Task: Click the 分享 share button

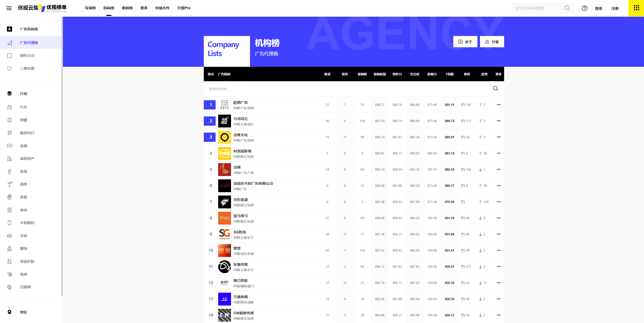Action: click(492, 42)
